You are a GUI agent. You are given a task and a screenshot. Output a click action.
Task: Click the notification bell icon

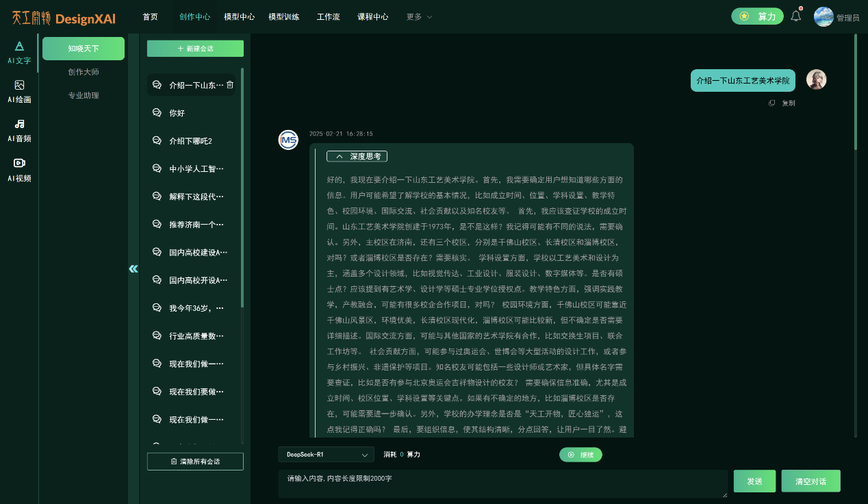pyautogui.click(x=795, y=16)
